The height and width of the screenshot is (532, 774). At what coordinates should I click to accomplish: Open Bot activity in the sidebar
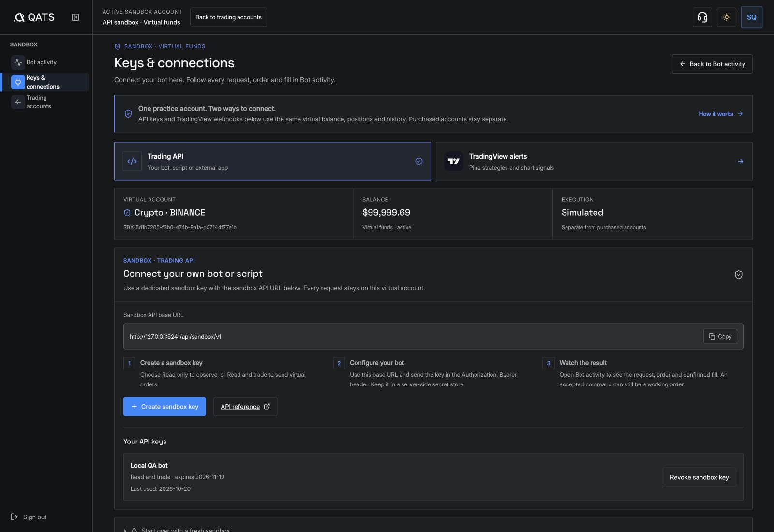click(45, 62)
